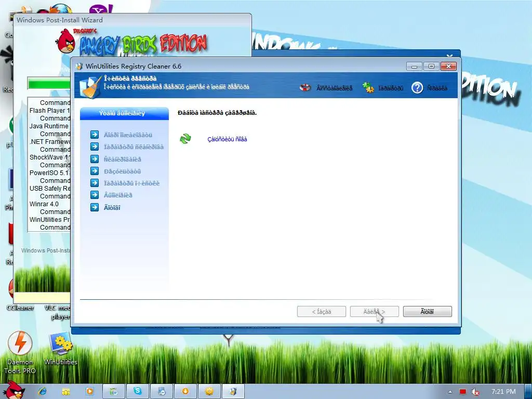Image resolution: width=532 pixels, height=399 pixels.
Task: Click the 'Âîññòàíîâëåíèå' header label
Action: pyautogui.click(x=335, y=88)
